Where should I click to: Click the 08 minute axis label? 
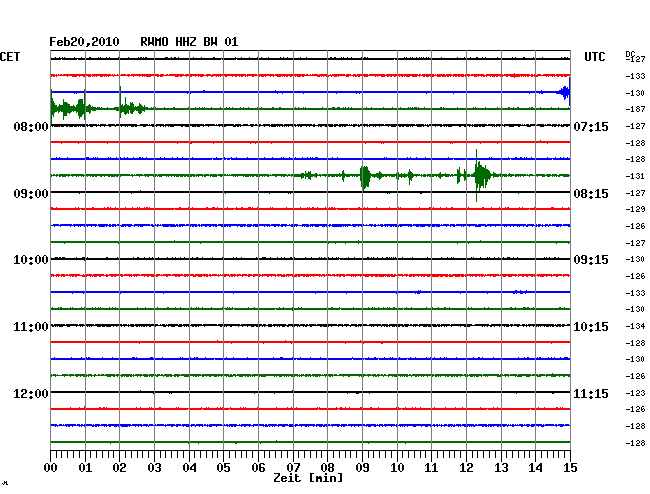[x=327, y=468]
